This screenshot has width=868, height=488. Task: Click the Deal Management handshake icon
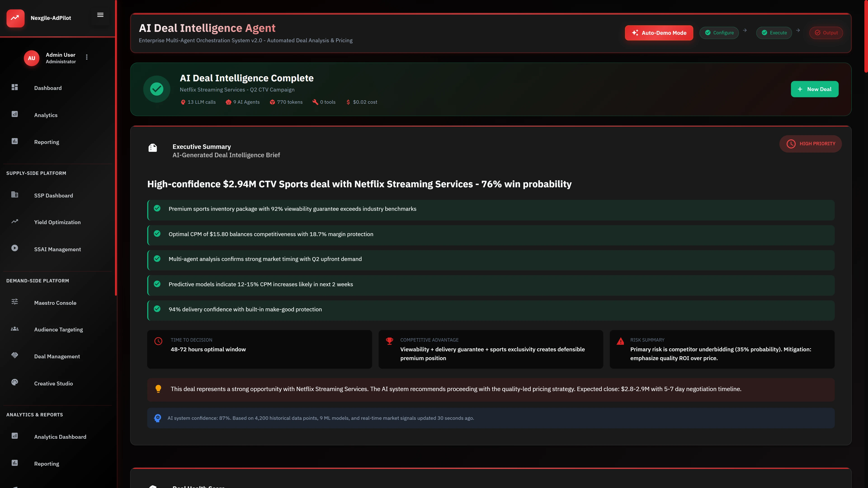coord(14,355)
